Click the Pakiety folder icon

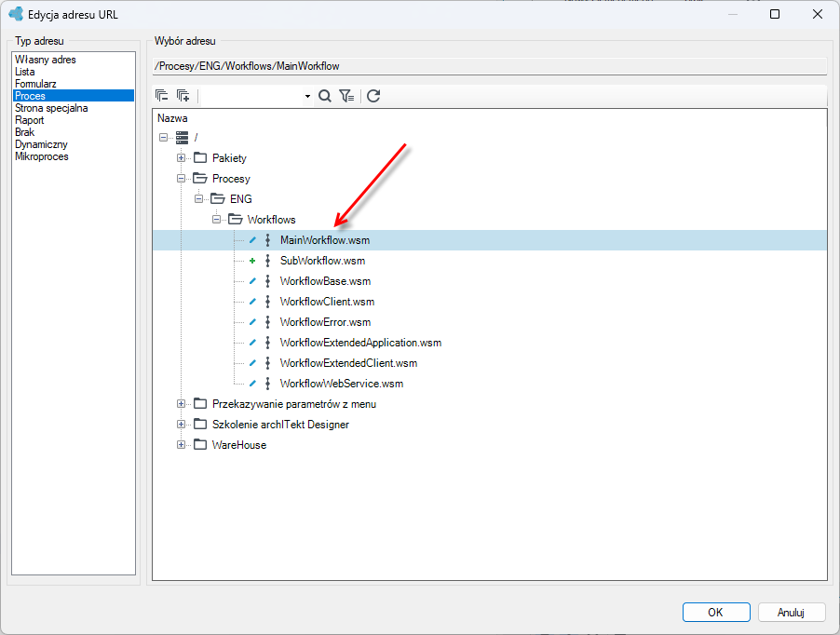click(x=200, y=158)
